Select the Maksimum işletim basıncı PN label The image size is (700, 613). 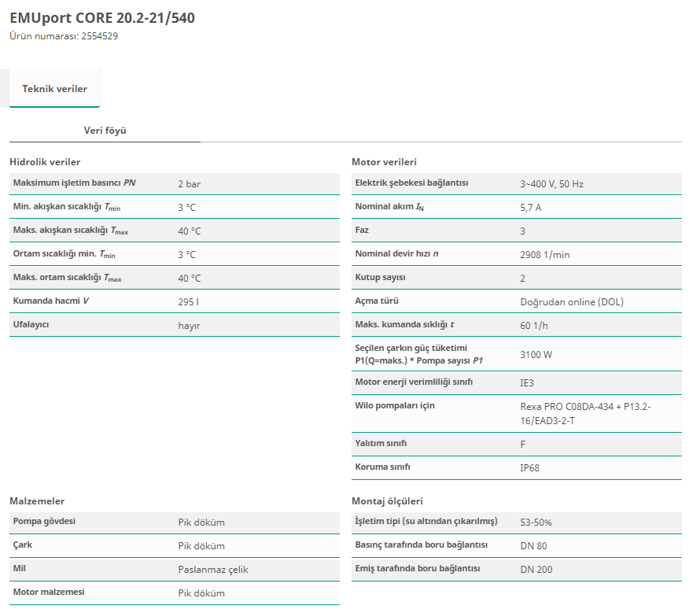(75, 183)
